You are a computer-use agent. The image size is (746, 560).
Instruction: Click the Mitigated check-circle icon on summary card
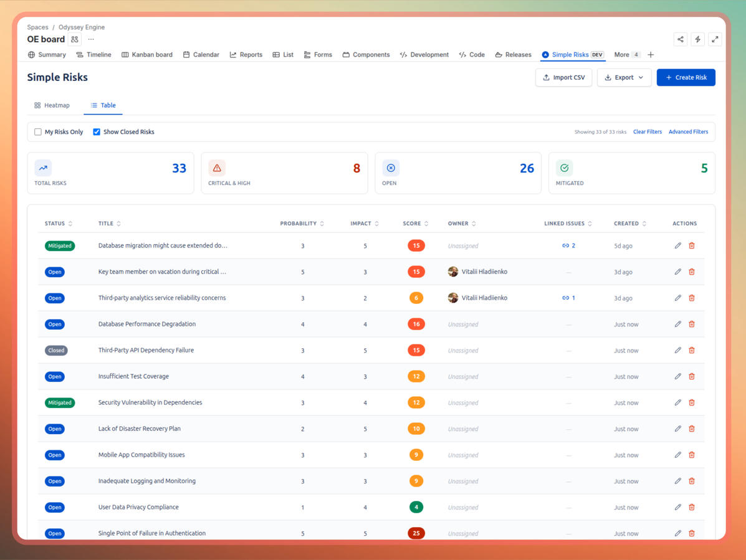point(564,168)
